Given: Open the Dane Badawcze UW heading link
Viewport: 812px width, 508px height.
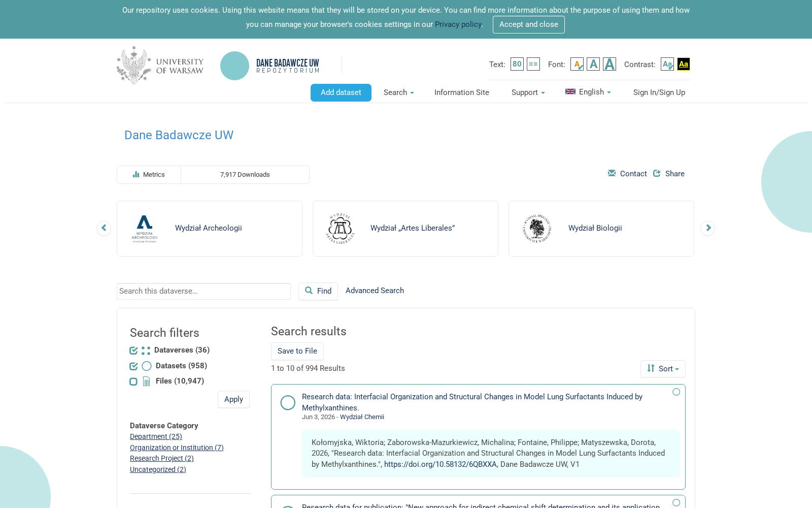Looking at the screenshot, I should (x=179, y=135).
